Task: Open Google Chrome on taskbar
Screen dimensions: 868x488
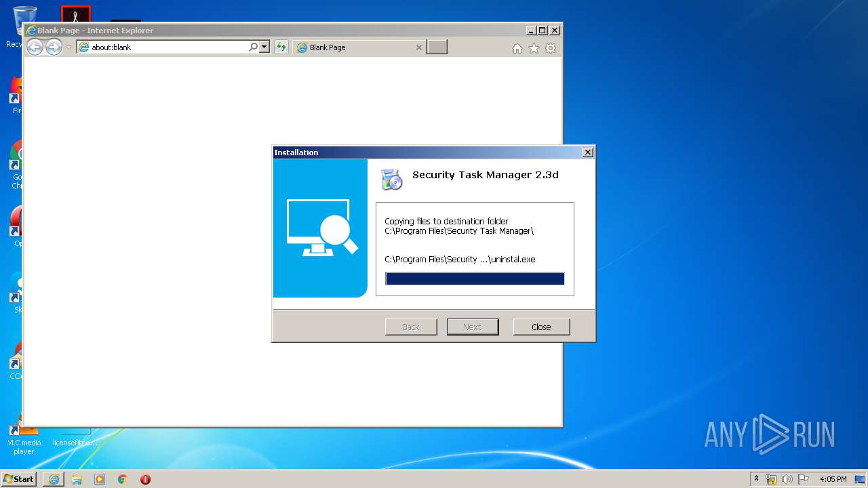Action: [x=123, y=479]
